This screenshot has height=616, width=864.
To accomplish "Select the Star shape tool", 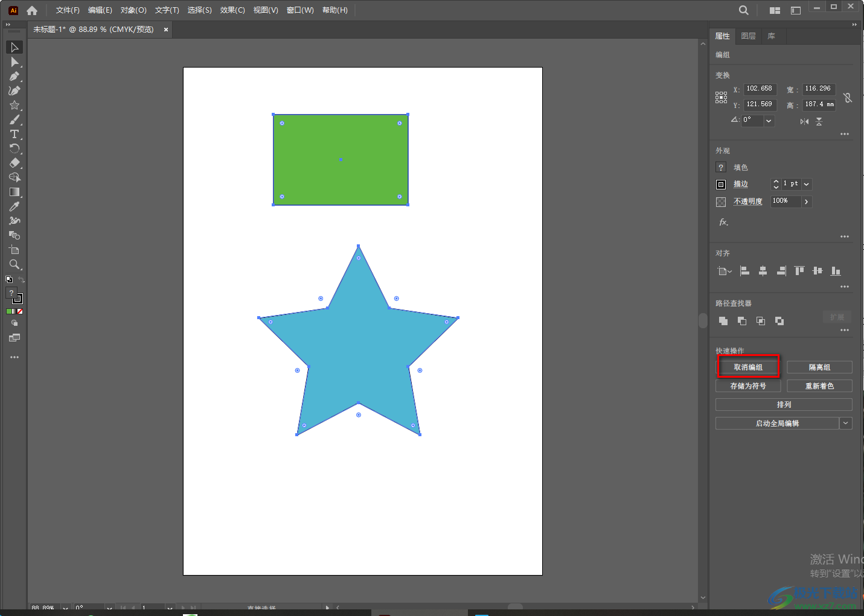I will coord(14,105).
